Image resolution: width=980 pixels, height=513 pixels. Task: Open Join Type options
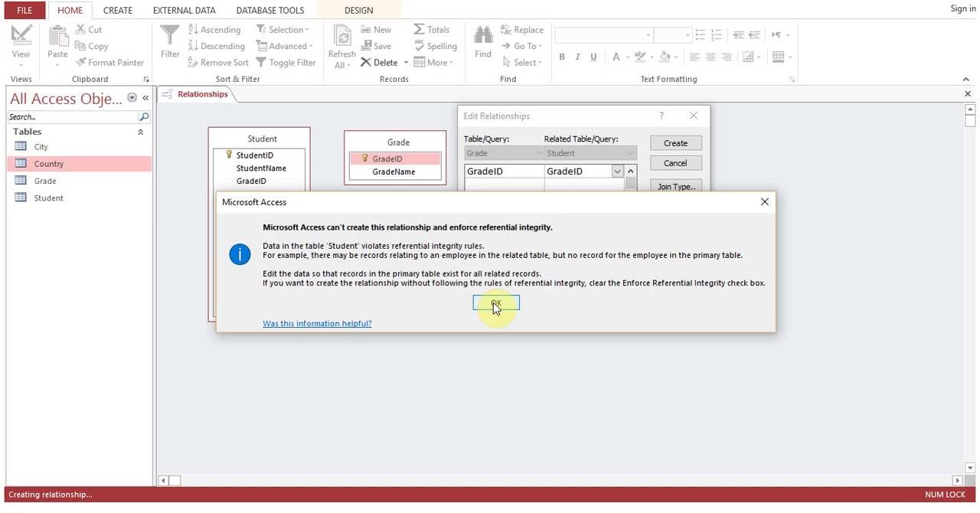(675, 186)
